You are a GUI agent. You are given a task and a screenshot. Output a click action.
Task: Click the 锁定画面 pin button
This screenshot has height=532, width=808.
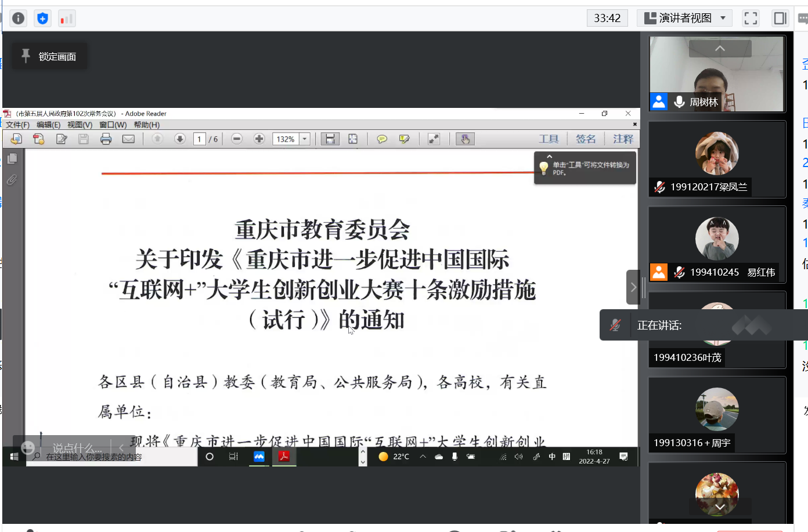[x=49, y=56]
